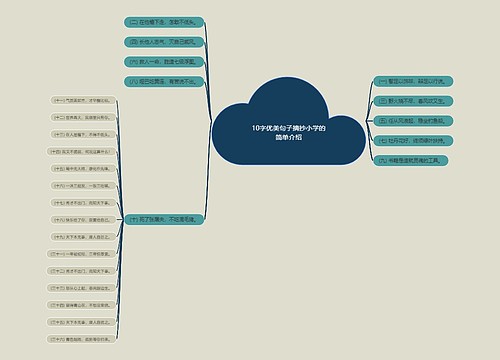
Task: Click the beige subnode numbered (十八)
Action: tap(83, 220)
